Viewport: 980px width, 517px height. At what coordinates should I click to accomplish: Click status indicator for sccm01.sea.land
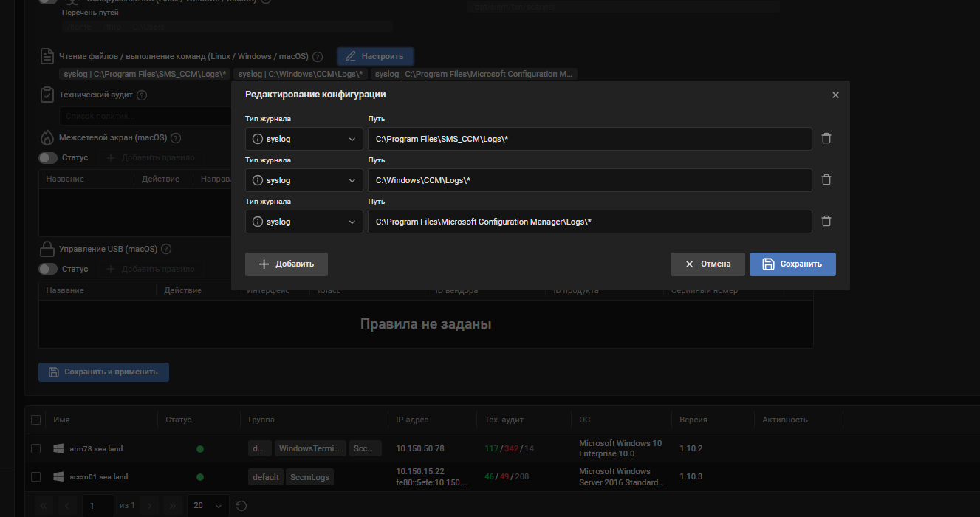pyautogui.click(x=199, y=477)
